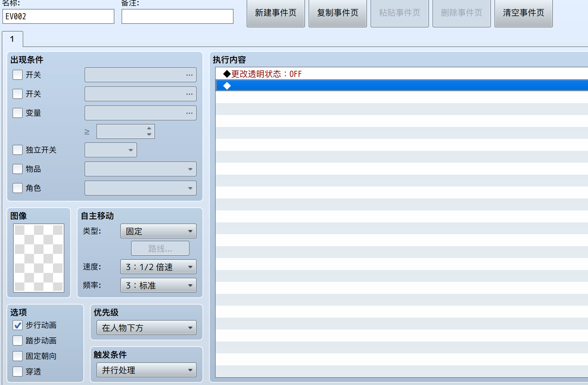Open the 频率 dropdown showing 标准
This screenshot has width=588, height=385.
[158, 285]
